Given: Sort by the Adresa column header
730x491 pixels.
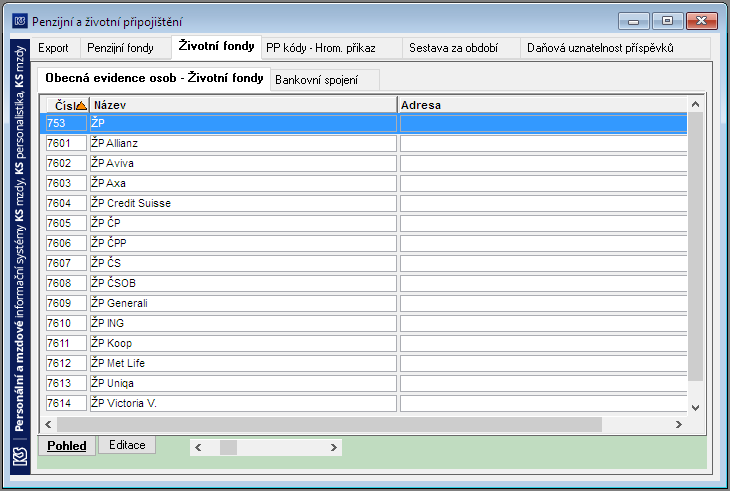Looking at the screenshot, I should [542, 105].
